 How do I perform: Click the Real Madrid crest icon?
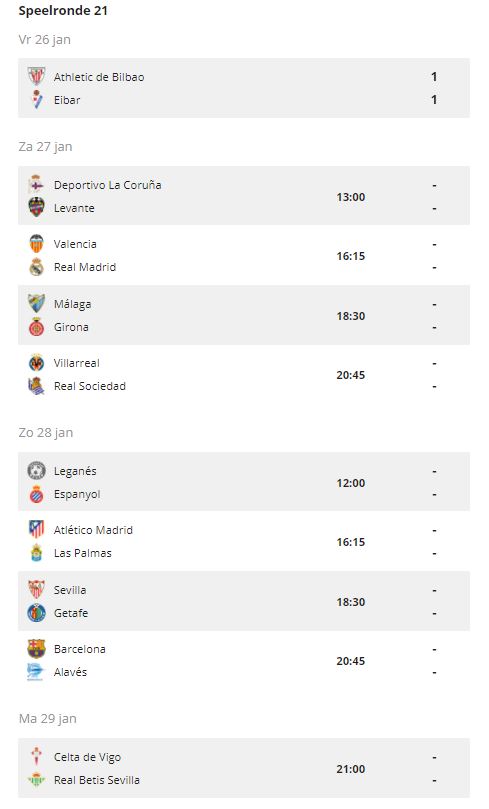tap(37, 267)
